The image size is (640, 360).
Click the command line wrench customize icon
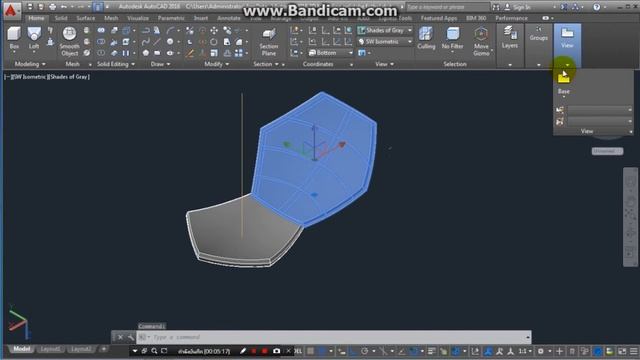coord(130,337)
